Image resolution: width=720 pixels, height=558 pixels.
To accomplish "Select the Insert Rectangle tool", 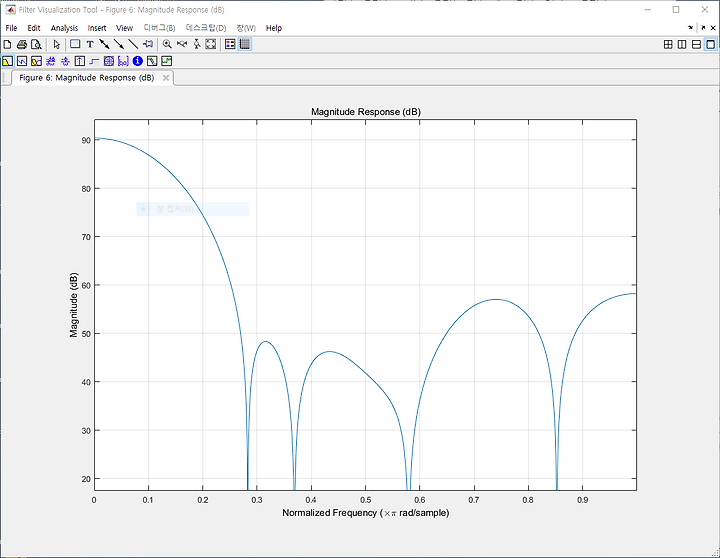I will pyautogui.click(x=75, y=44).
